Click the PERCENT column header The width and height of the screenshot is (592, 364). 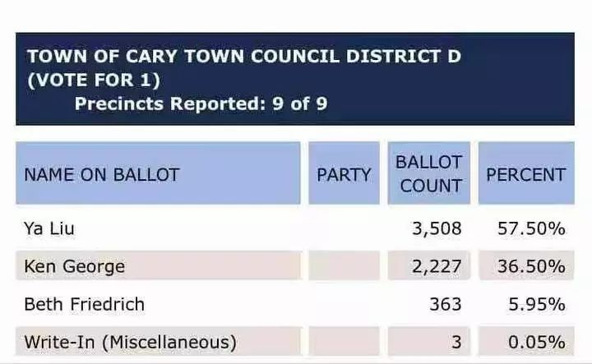tap(526, 173)
